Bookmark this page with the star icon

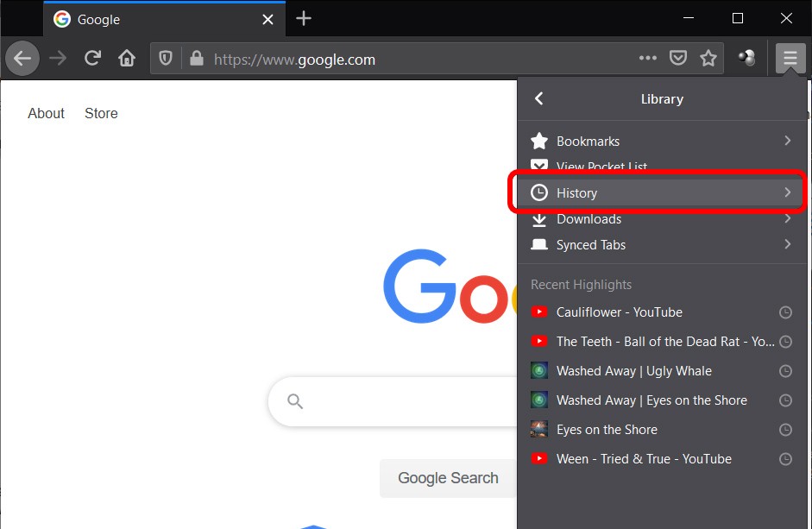[x=708, y=58]
